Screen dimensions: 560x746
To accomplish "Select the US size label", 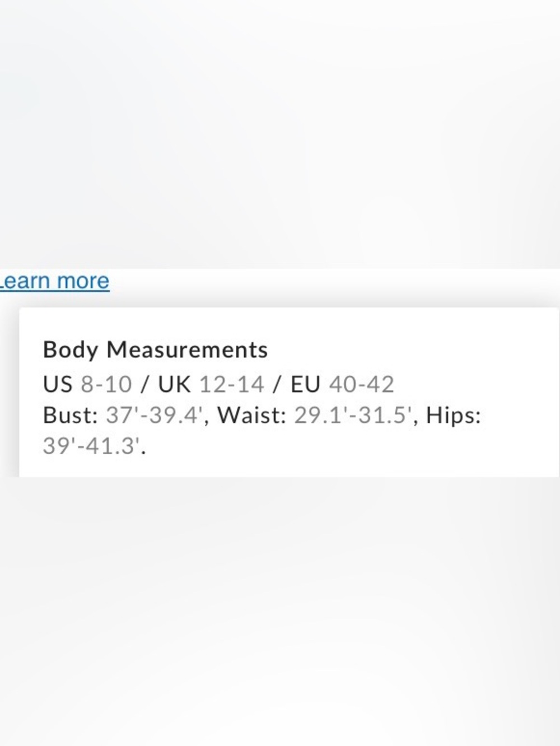I will pyautogui.click(x=58, y=385).
